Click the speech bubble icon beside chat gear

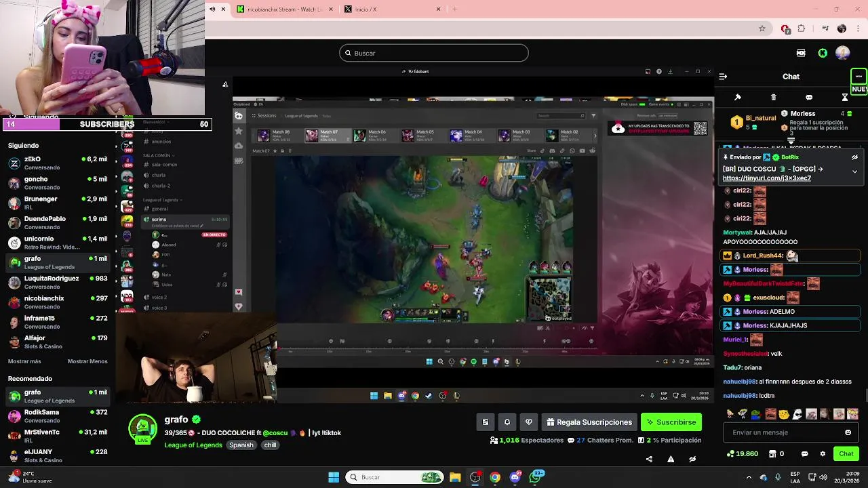click(805, 454)
